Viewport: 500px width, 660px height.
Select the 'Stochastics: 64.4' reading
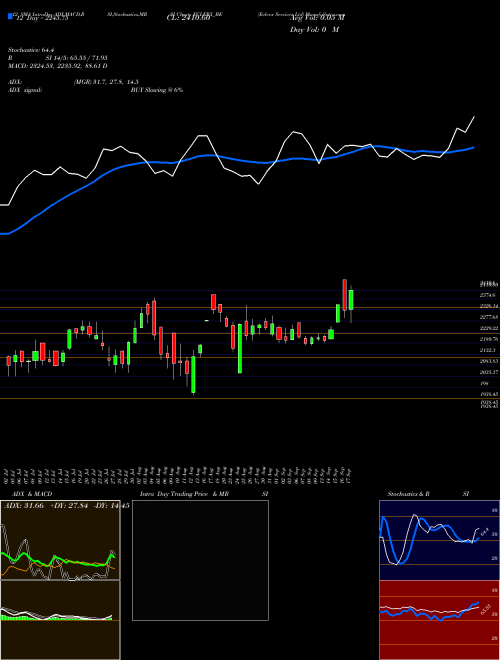(32, 50)
